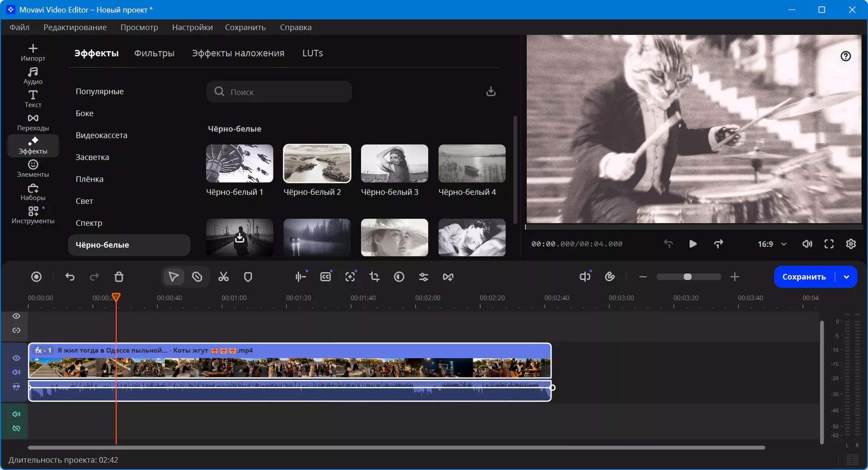This screenshot has width=868, height=470.
Task: Switch to the Фильтры tab
Action: click(x=155, y=53)
